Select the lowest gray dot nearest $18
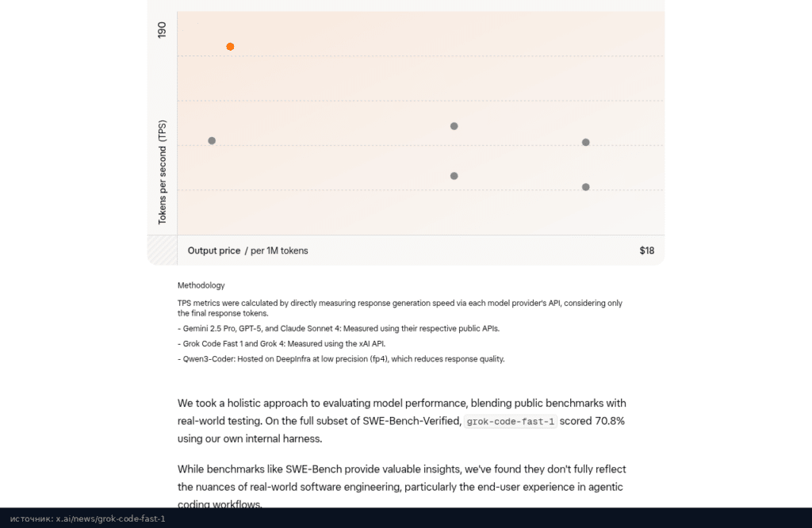This screenshot has height=528, width=812. (586, 187)
